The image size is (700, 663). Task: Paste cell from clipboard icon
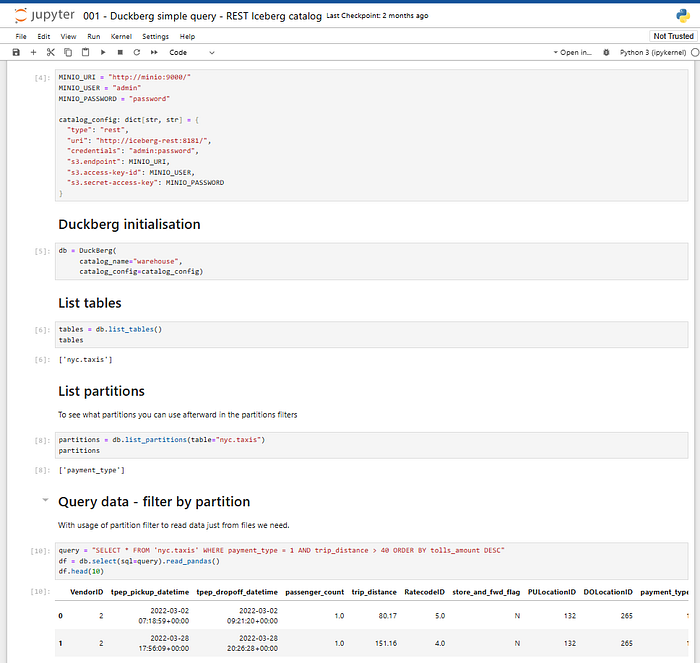85,52
